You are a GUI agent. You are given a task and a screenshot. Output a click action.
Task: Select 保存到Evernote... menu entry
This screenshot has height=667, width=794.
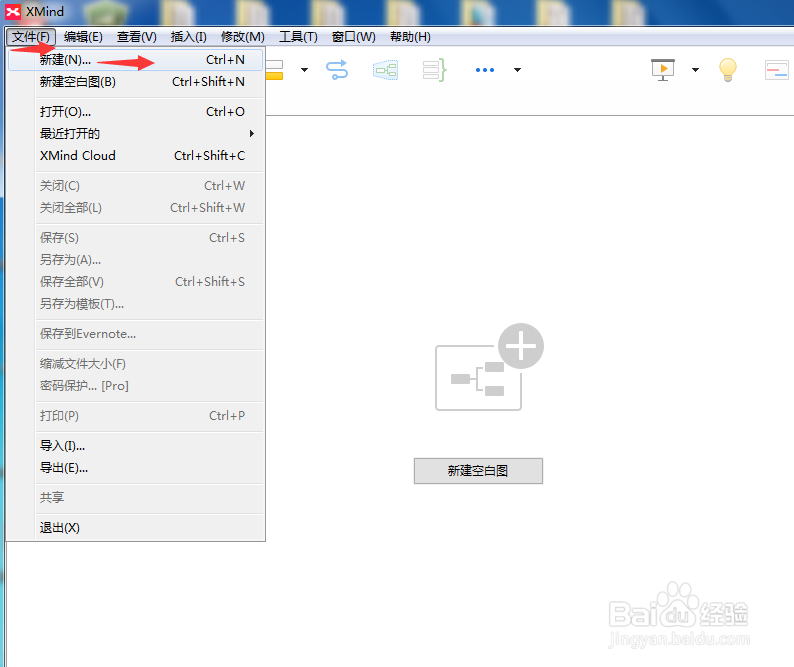[x=136, y=334]
